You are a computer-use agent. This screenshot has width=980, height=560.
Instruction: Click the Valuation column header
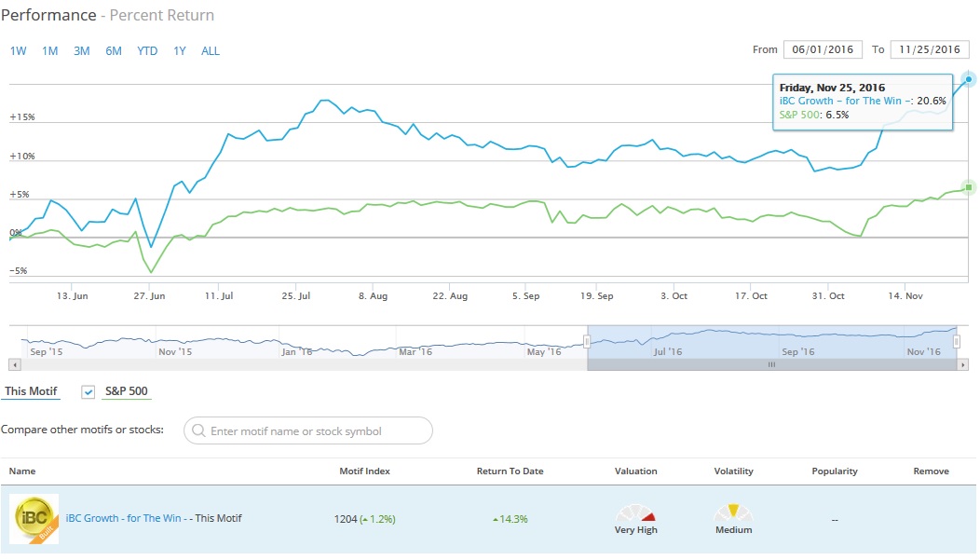pyautogui.click(x=635, y=471)
